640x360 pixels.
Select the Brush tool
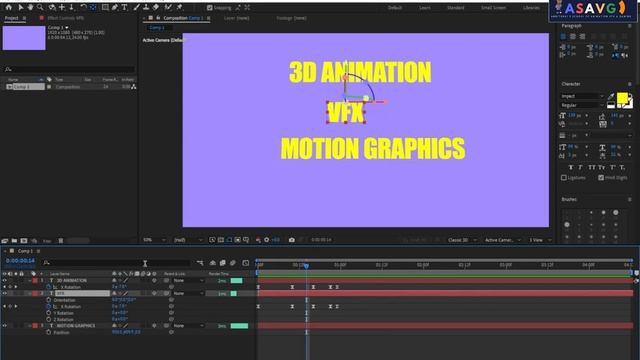[137, 7]
